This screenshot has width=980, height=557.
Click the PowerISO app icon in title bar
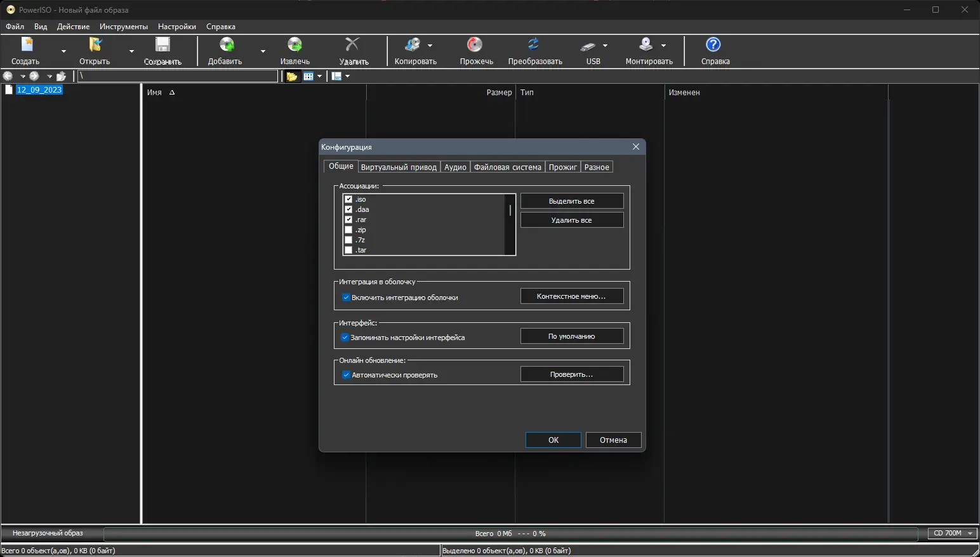tap(11, 10)
